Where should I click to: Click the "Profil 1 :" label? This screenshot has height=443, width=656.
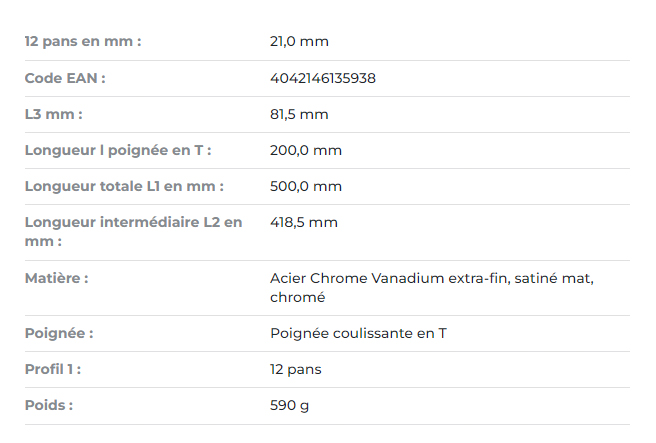53,369
